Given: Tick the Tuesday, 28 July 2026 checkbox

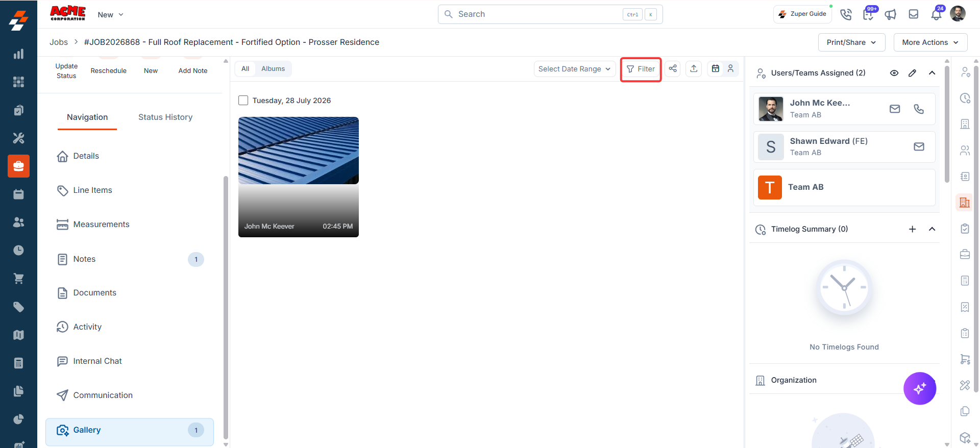Looking at the screenshot, I should click(243, 101).
